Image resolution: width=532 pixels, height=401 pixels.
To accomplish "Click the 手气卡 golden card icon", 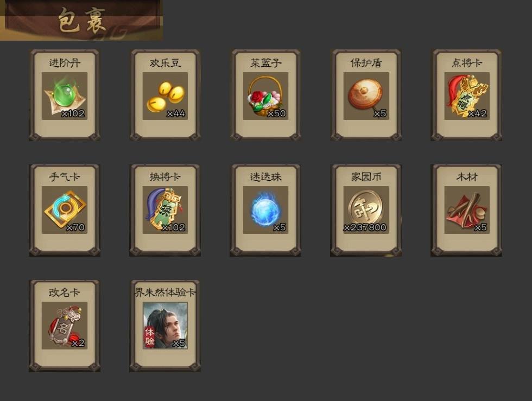I will coord(65,210).
